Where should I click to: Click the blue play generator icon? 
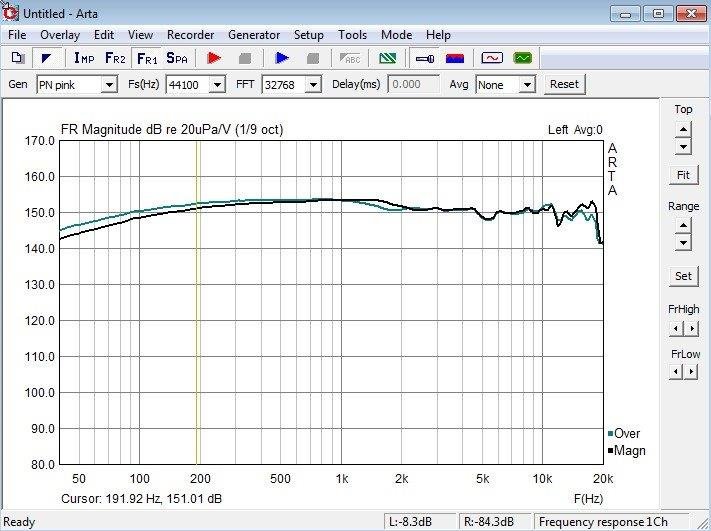click(282, 58)
